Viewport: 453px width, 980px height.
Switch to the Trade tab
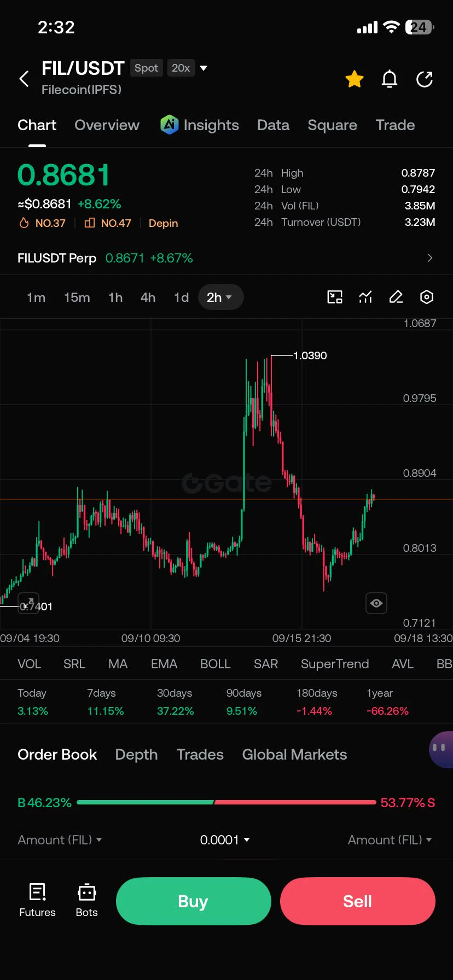tap(395, 125)
